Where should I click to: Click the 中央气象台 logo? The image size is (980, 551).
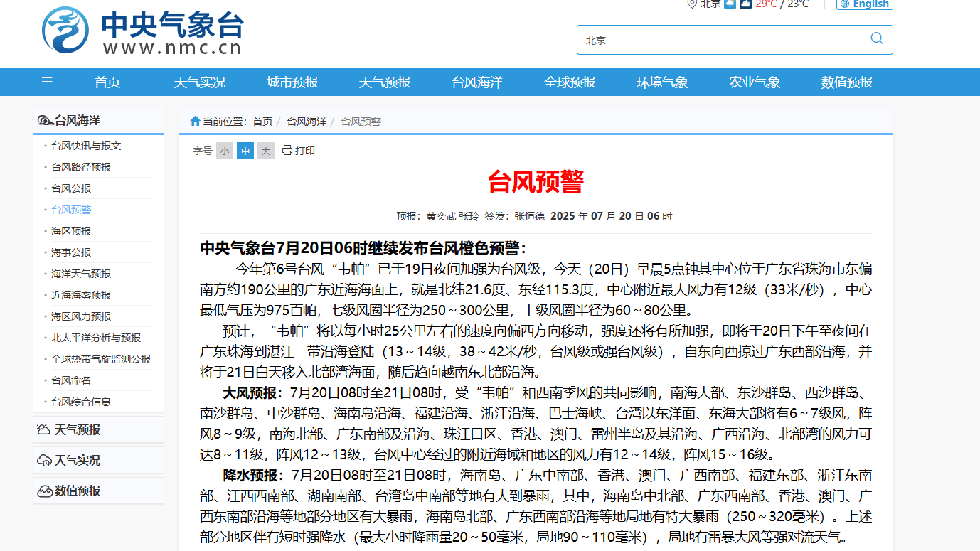click(x=142, y=31)
